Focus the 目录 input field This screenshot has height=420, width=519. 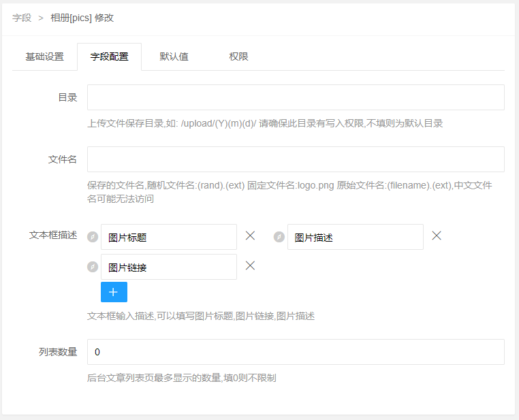[x=296, y=97]
